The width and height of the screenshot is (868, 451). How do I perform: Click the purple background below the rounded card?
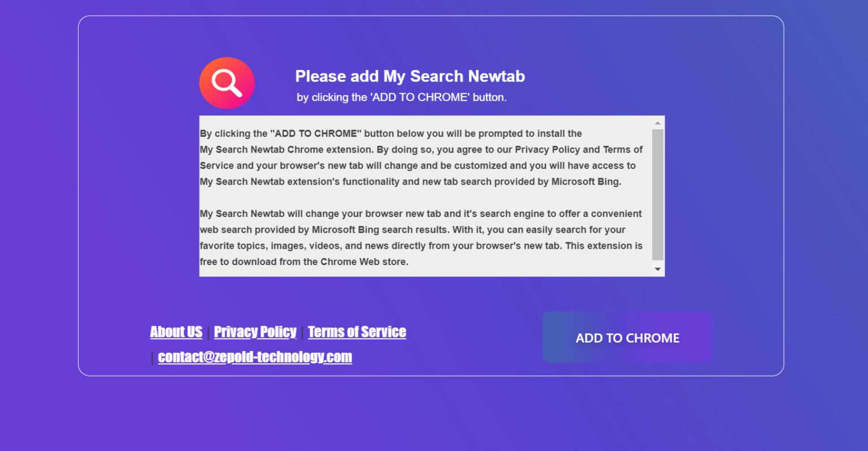(429, 414)
